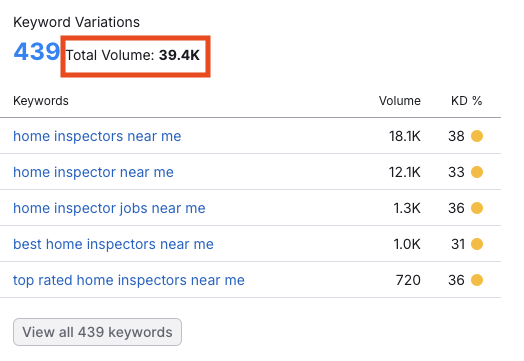Select the 720 volume value

(x=408, y=280)
